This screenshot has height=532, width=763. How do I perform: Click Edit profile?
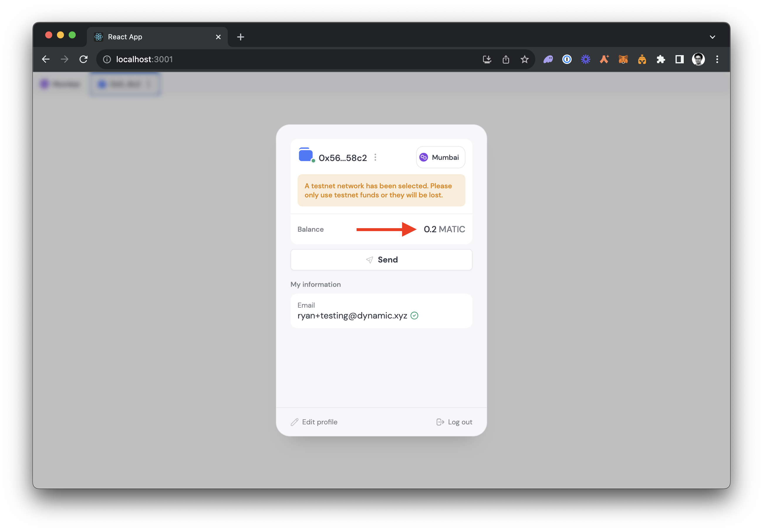tap(314, 422)
